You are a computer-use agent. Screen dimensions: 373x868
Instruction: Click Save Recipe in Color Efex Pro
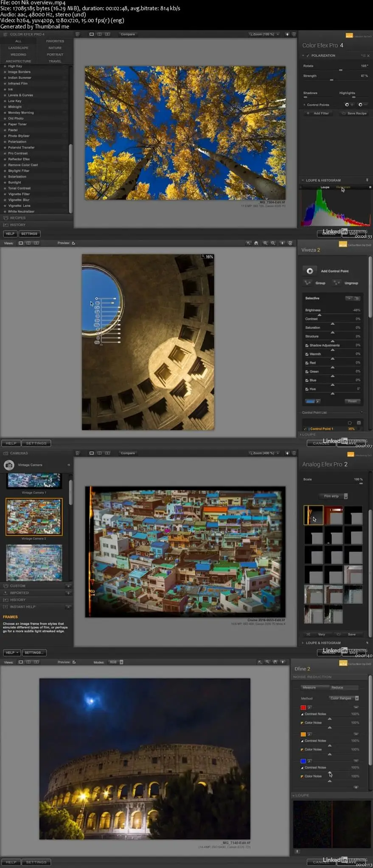point(354,113)
